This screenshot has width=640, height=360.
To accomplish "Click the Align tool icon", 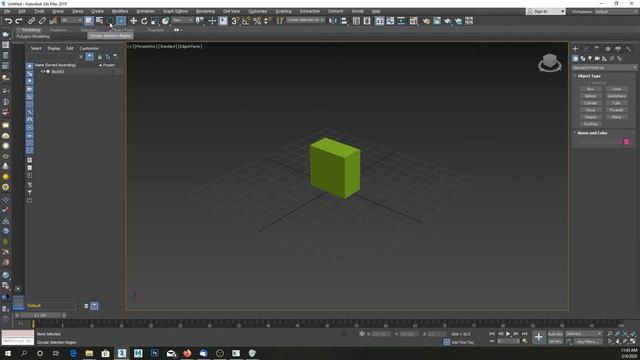I will pyautogui.click(x=344, y=21).
